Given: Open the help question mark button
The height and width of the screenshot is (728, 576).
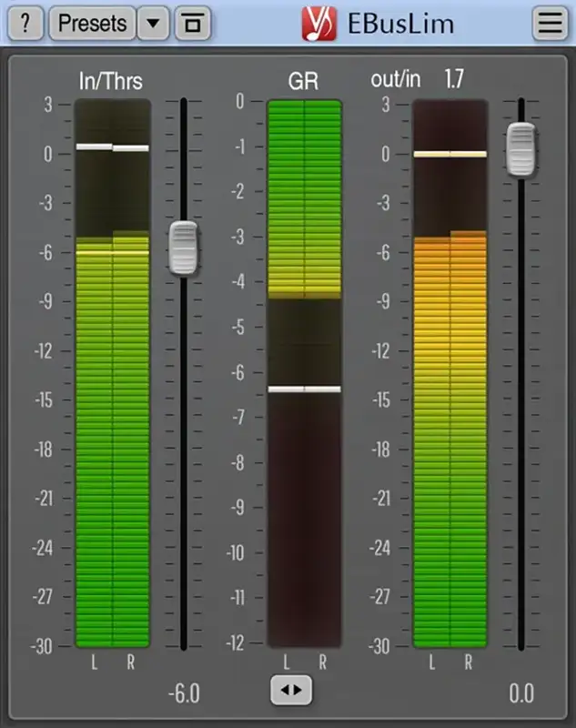Looking at the screenshot, I should [25, 23].
